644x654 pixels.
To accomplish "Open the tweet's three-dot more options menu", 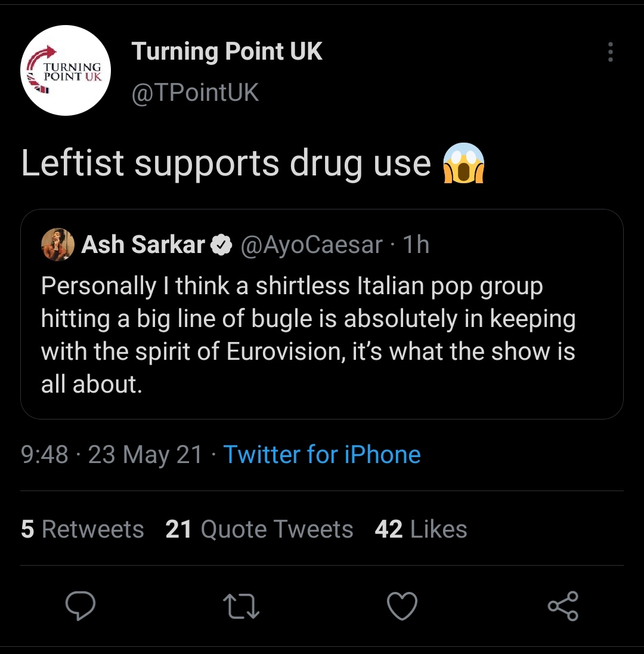I will click(609, 53).
